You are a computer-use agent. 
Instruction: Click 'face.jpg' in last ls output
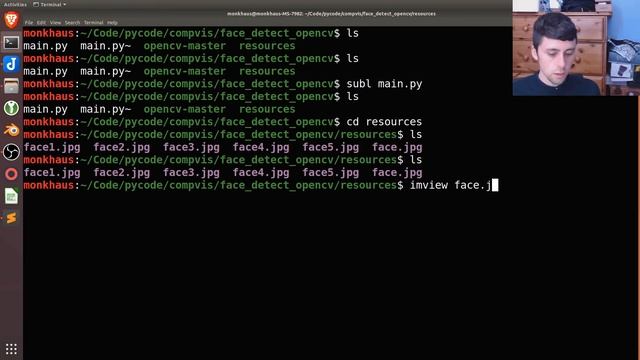(397, 173)
